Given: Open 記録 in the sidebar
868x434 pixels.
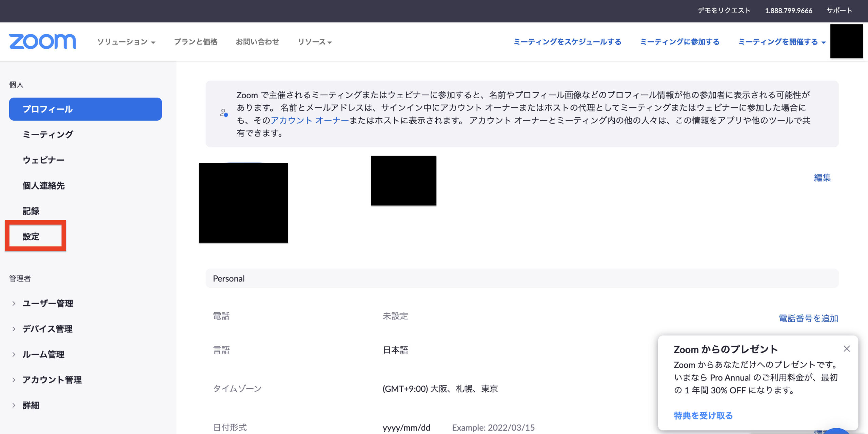Looking at the screenshot, I should (31, 211).
